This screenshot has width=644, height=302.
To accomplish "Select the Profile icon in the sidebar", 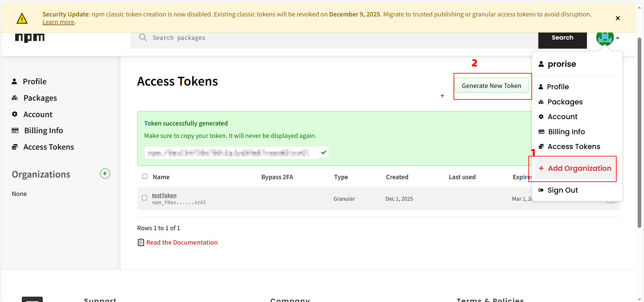I will pos(14,81).
